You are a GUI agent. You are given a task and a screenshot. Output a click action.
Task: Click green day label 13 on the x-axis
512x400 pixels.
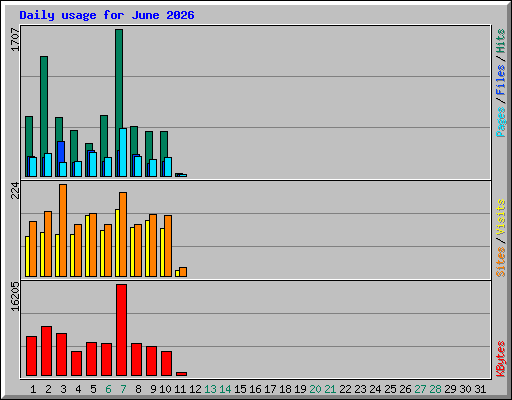pyautogui.click(x=210, y=389)
